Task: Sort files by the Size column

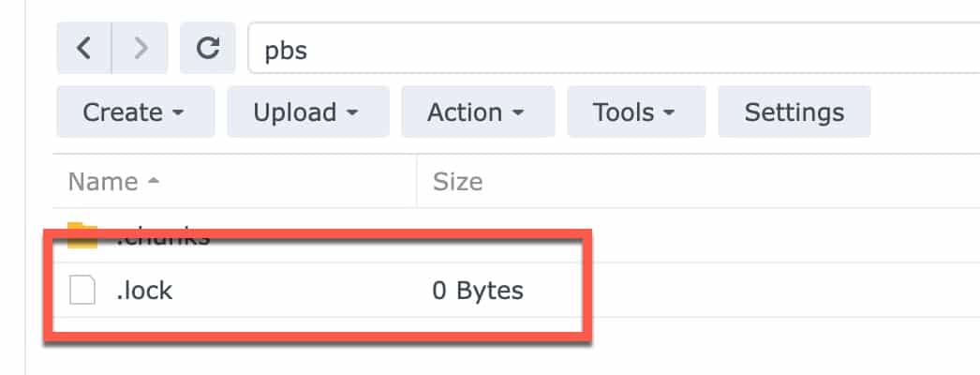Action: [x=457, y=182]
